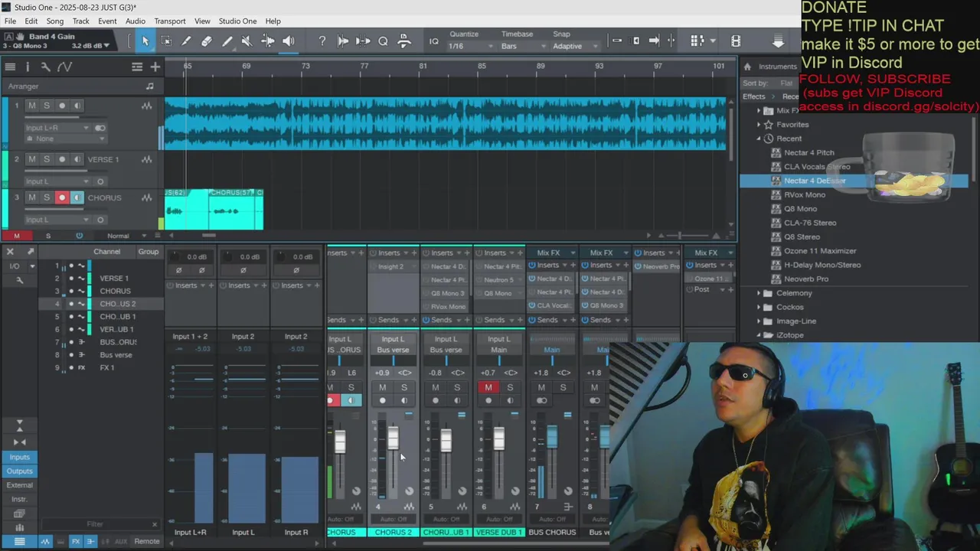Toggle the Outputs mixer button

click(20, 471)
